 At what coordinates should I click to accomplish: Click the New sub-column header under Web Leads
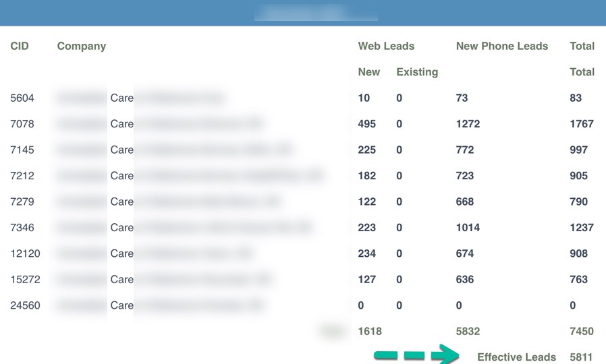(369, 72)
